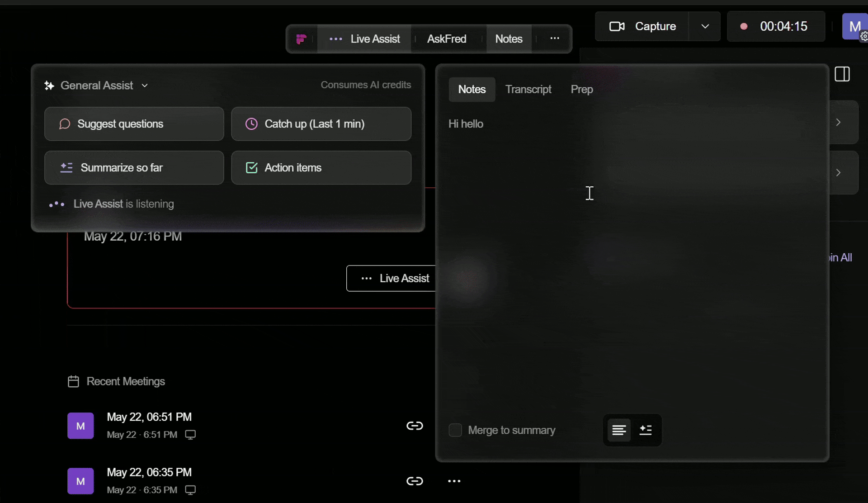868x503 pixels.
Task: Copy link for May 22, 06:51 PM meeting
Action: tap(415, 426)
